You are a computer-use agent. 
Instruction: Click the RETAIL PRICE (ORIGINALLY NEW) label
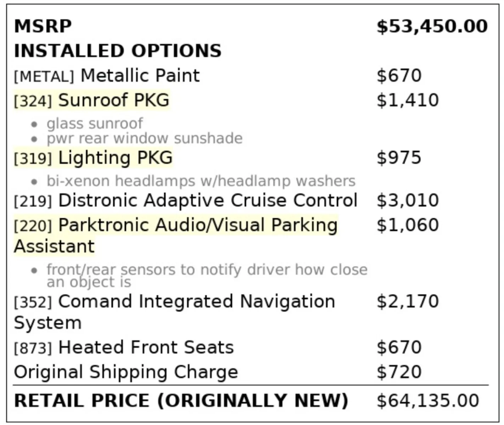coord(181,401)
